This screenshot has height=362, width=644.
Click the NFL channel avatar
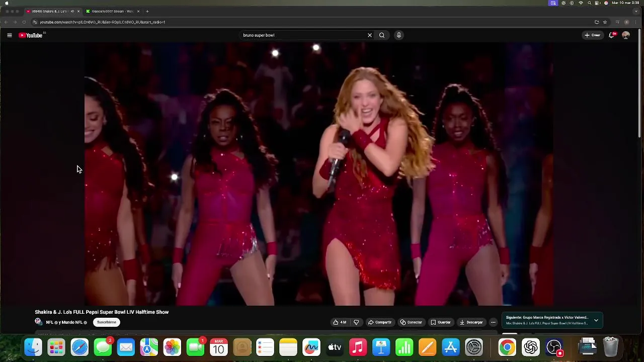point(38,322)
